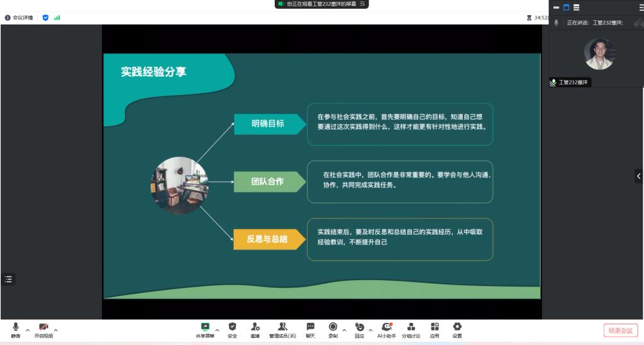Turn on camera with 开启视频
This screenshot has width=644, height=345.
(x=43, y=329)
